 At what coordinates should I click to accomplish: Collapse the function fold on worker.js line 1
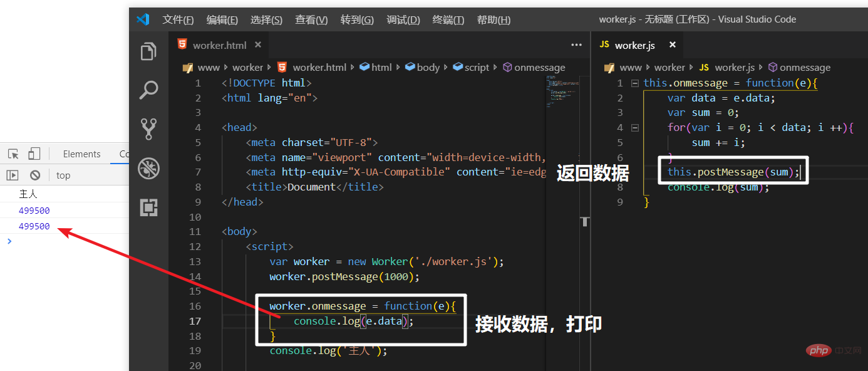point(634,83)
